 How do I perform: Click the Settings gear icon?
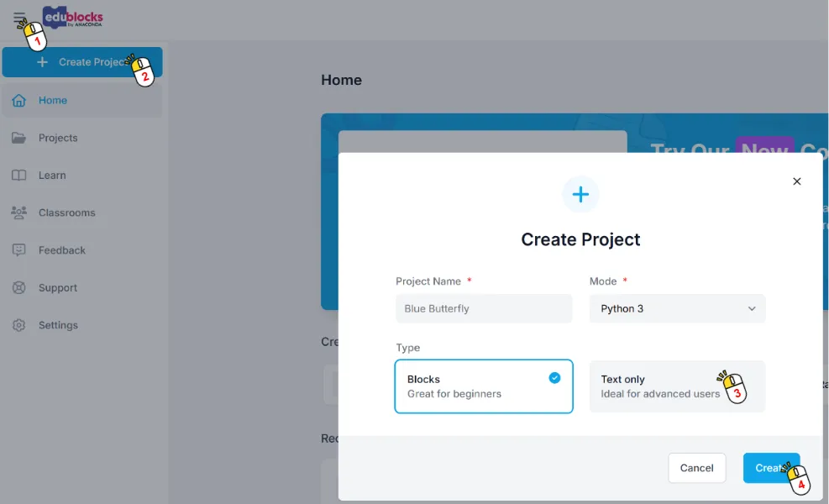click(x=18, y=325)
